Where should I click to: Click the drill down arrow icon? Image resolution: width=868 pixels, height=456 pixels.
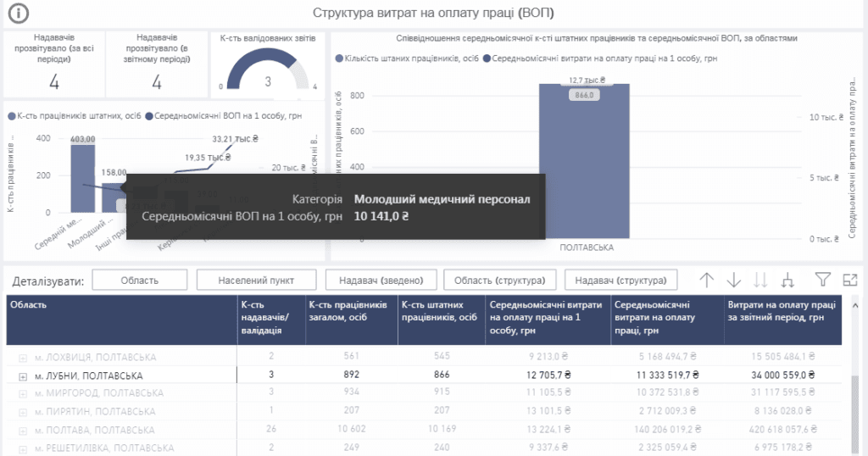pyautogui.click(x=733, y=280)
